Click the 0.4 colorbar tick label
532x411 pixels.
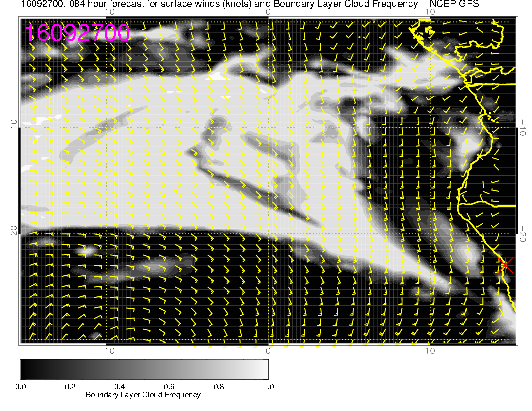(x=119, y=386)
